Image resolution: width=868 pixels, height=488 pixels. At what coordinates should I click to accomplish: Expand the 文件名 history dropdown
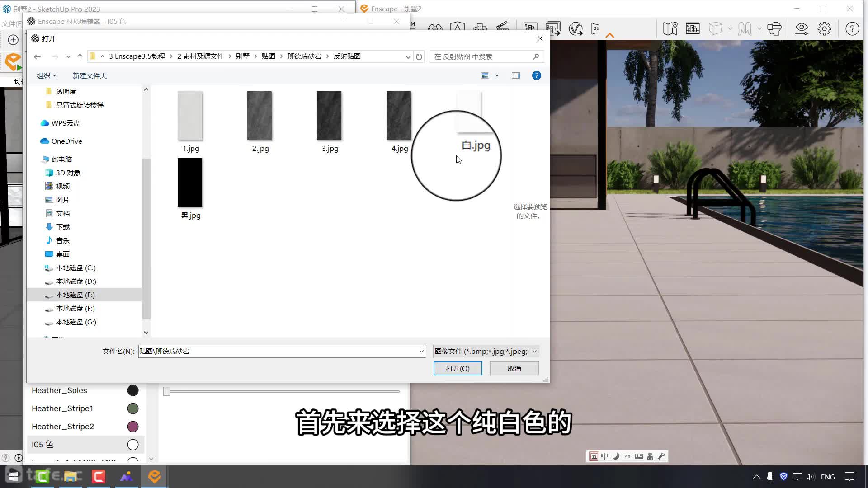(x=421, y=351)
